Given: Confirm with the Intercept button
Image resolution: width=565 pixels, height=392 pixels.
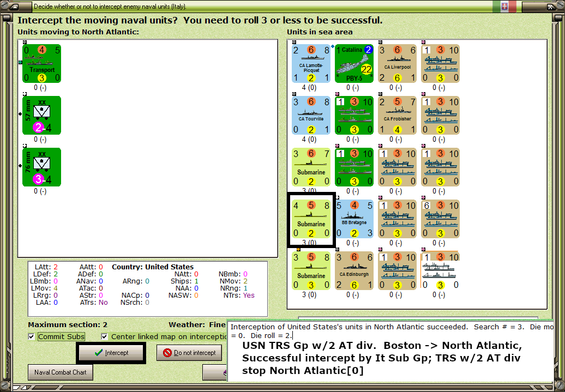Looking at the screenshot, I should pos(111,353).
